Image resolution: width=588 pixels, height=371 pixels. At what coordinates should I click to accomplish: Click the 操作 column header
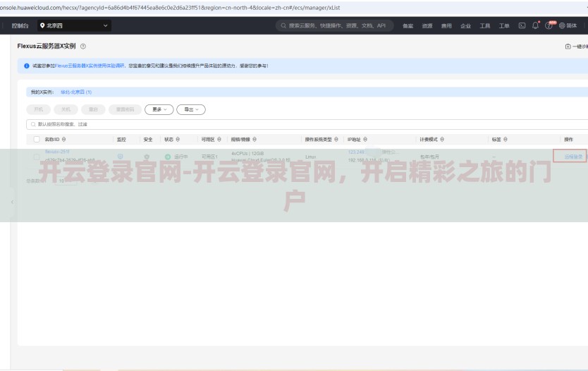pyautogui.click(x=568, y=139)
